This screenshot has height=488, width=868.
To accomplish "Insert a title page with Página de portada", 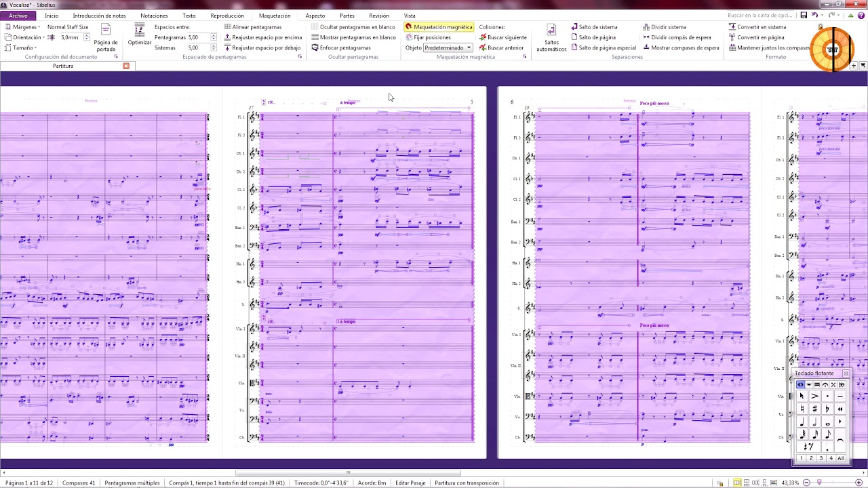I will click(x=106, y=37).
